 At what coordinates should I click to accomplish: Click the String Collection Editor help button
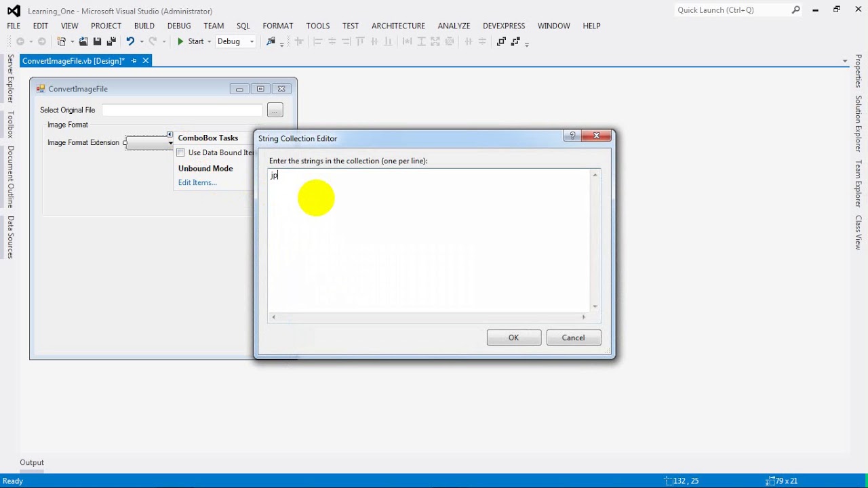572,136
